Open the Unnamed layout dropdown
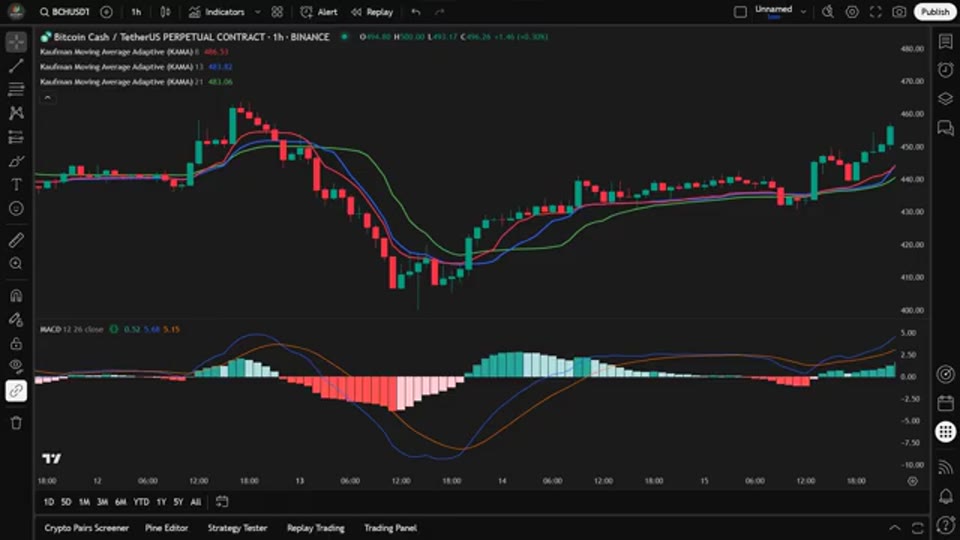Screen dimensions: 960x540 click(779, 12)
